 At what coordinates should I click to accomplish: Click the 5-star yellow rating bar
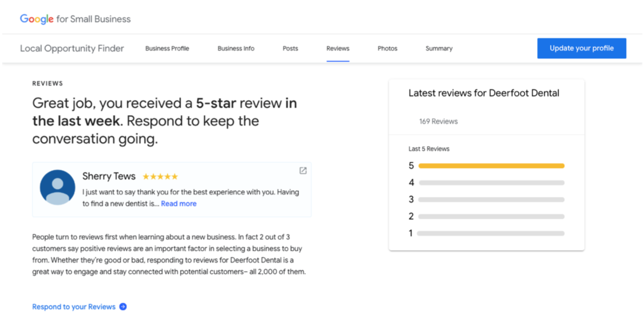click(491, 166)
